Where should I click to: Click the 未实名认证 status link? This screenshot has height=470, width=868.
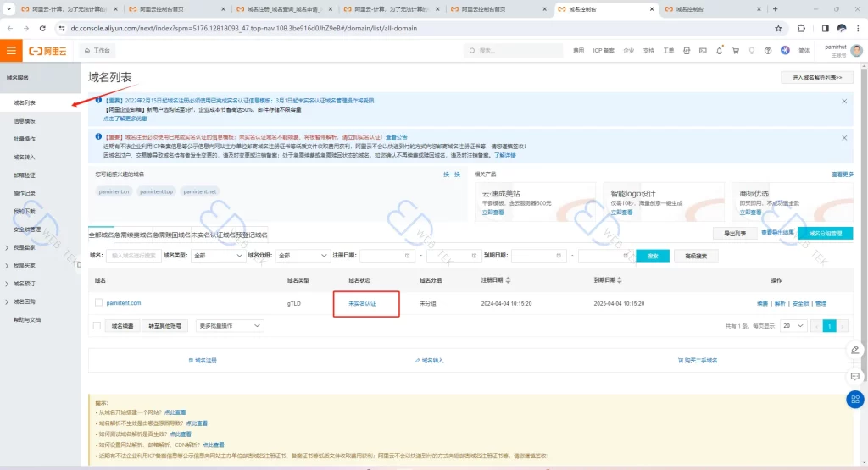(362, 303)
